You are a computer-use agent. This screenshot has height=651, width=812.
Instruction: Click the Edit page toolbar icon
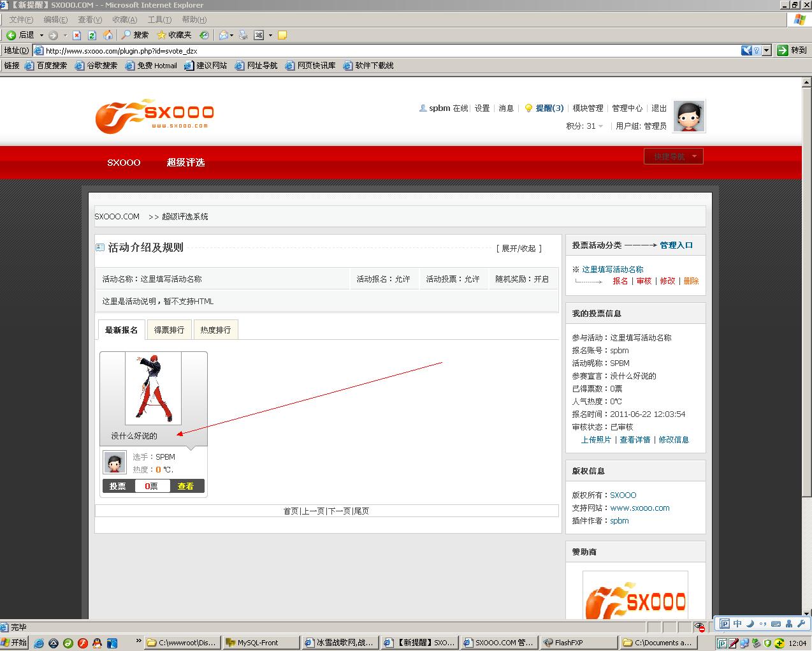click(259, 35)
